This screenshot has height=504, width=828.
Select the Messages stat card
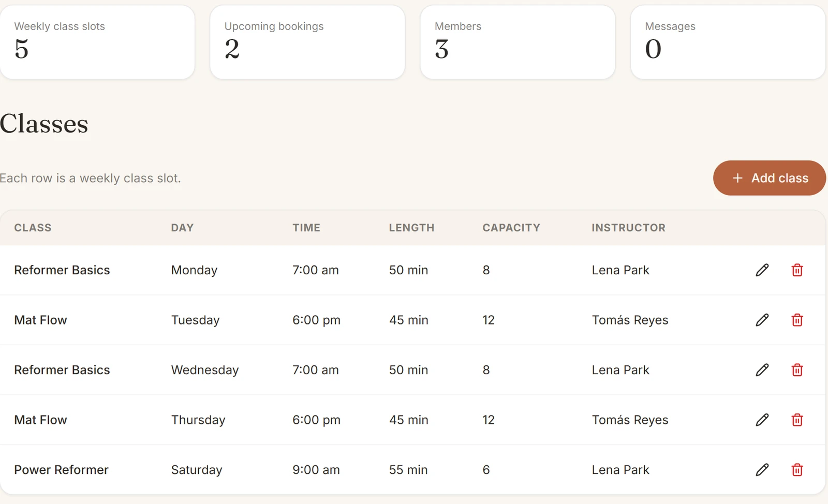coord(728,42)
